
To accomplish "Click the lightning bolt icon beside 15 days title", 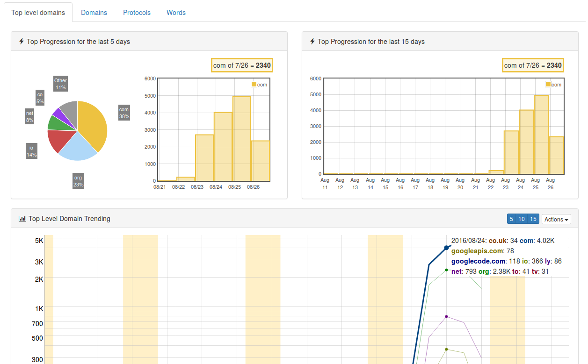I will pos(312,42).
